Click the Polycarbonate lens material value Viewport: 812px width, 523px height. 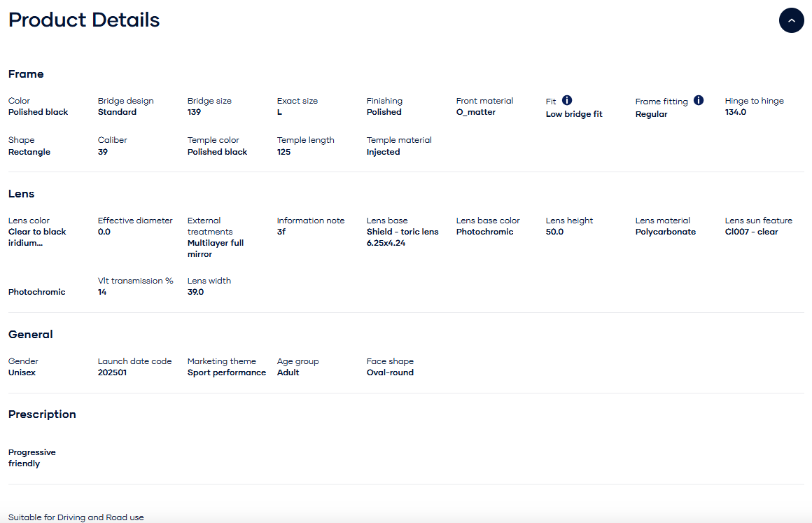point(665,232)
